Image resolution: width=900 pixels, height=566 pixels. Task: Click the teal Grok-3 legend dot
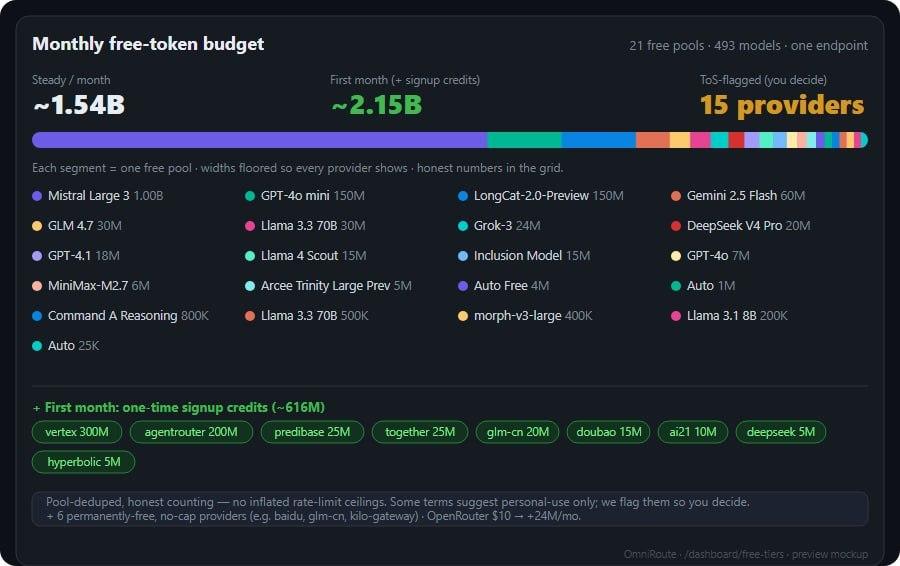(463, 226)
